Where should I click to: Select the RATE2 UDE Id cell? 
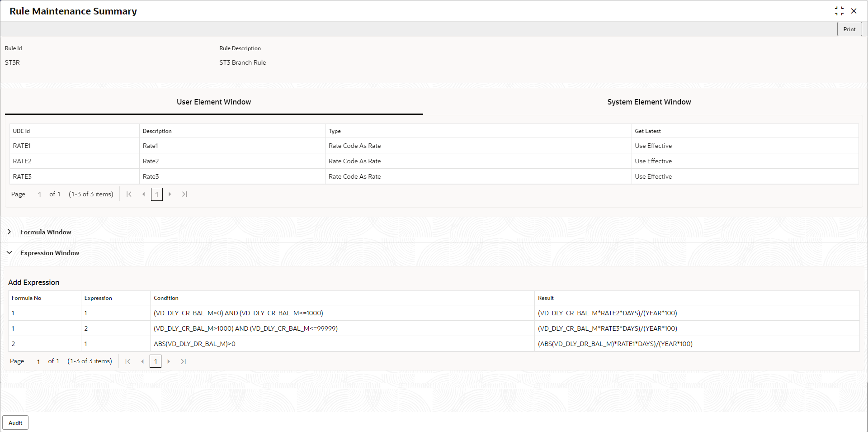(75, 161)
